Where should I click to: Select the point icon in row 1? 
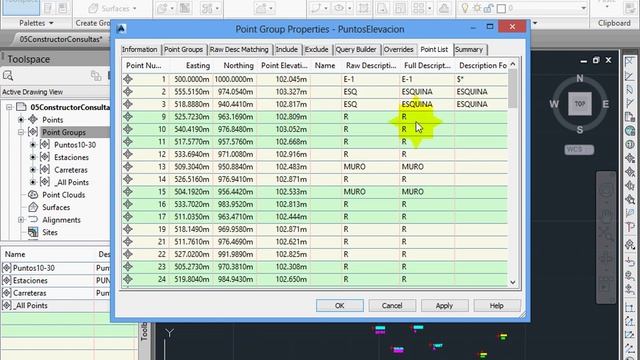pos(128,79)
